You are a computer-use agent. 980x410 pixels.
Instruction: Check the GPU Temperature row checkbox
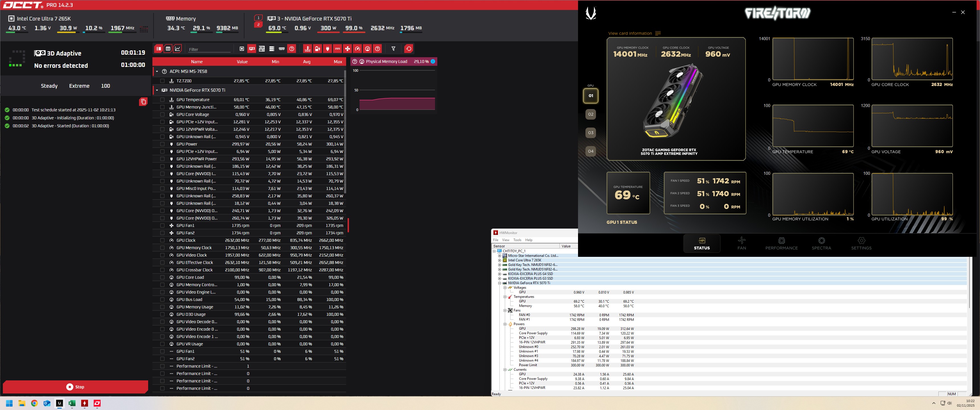[x=162, y=100]
